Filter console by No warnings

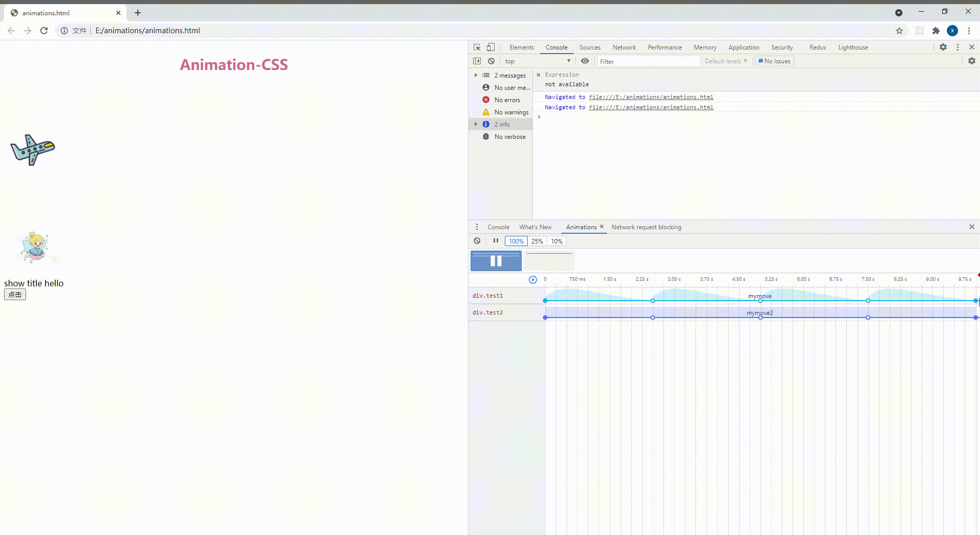pyautogui.click(x=501, y=112)
